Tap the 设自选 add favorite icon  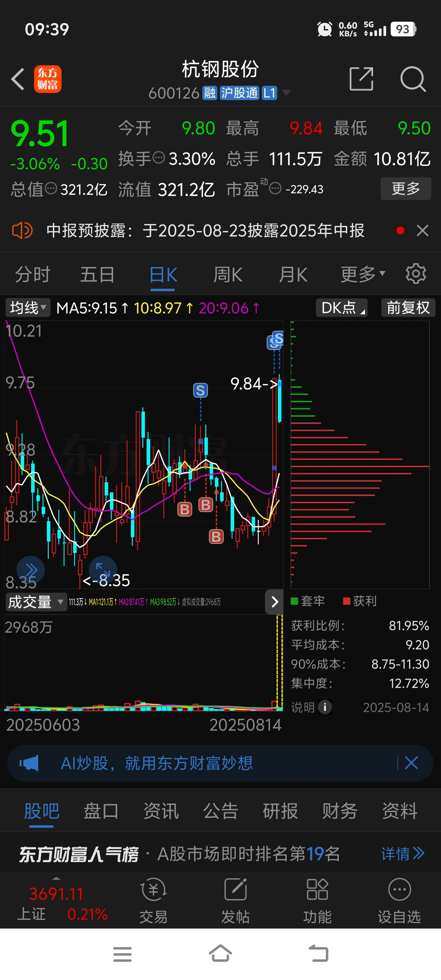(399, 901)
